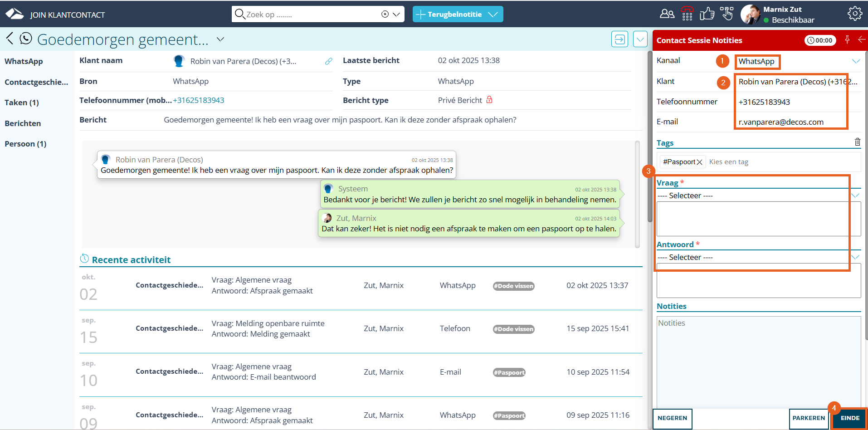Click the trash icon in the Tags section

[857, 142]
